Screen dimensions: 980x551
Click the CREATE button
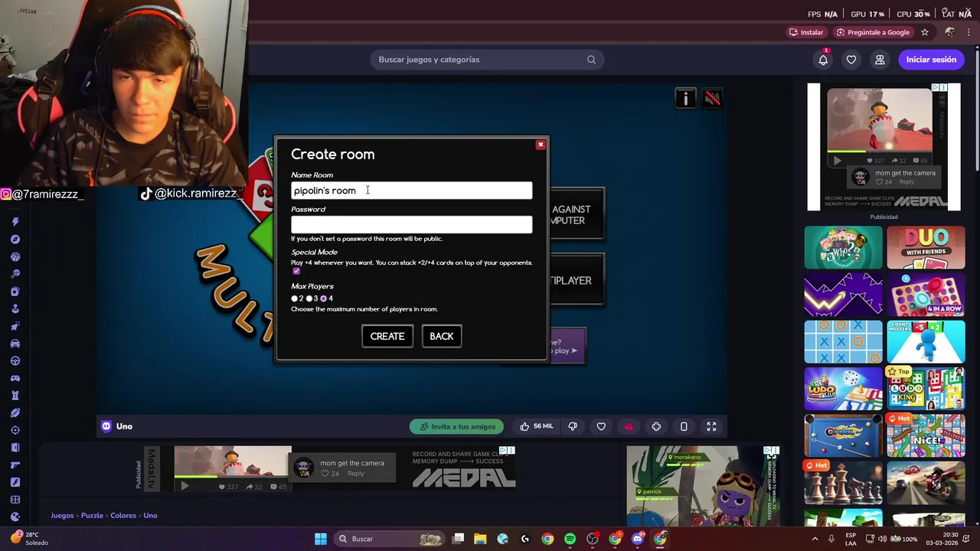click(x=387, y=336)
